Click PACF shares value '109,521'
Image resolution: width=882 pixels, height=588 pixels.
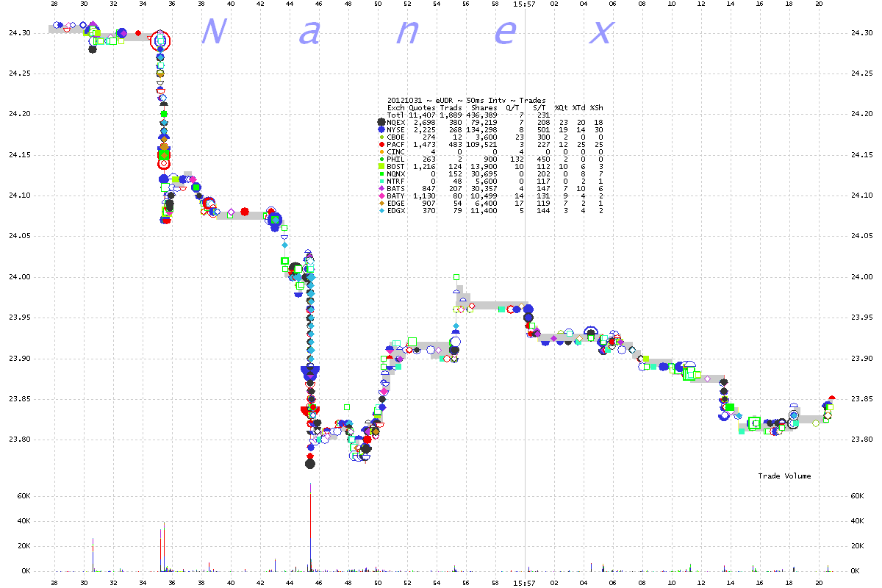pyautogui.click(x=482, y=144)
